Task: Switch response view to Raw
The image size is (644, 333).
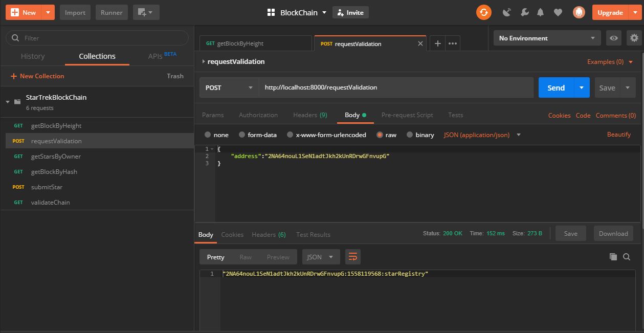Action: pyautogui.click(x=246, y=257)
